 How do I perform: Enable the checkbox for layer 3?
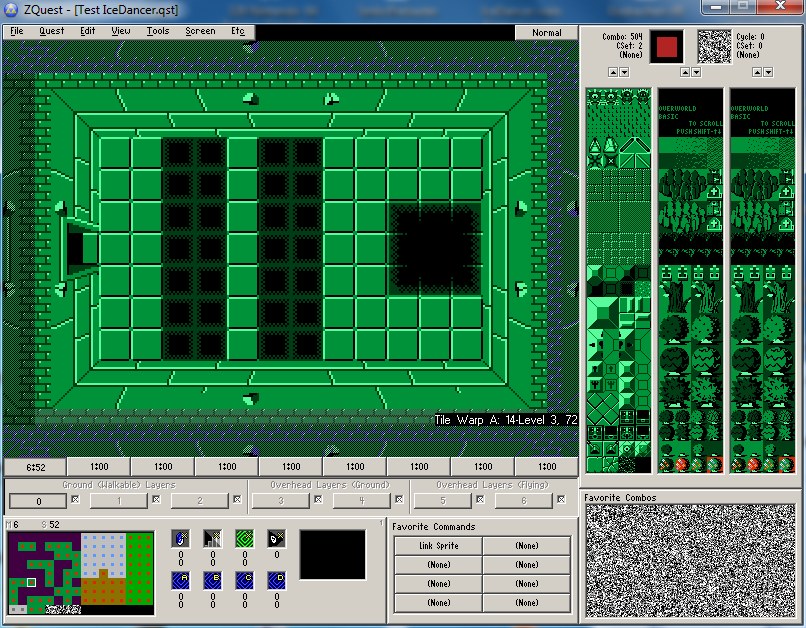click(x=317, y=499)
